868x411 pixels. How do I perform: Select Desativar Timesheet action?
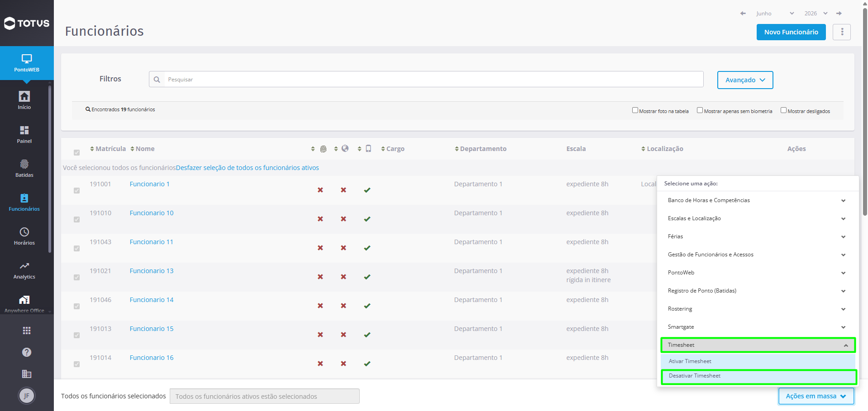click(x=758, y=376)
